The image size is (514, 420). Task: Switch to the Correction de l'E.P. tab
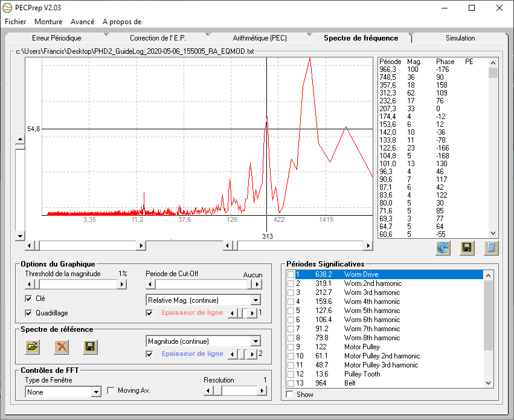[158, 38]
